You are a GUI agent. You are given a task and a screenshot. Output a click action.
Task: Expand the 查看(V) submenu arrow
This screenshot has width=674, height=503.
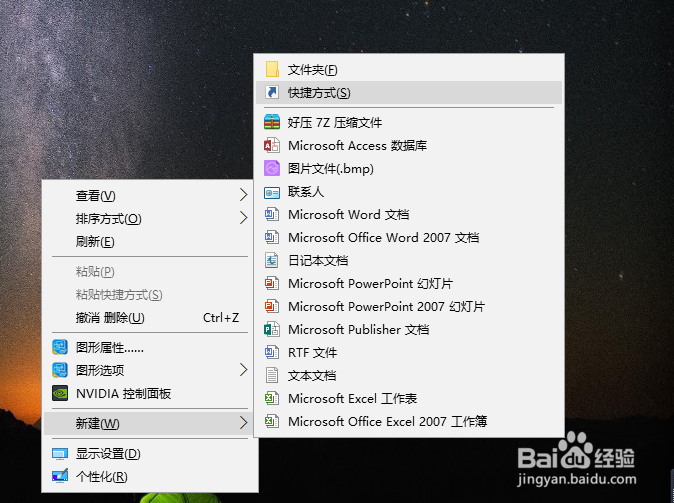pyautogui.click(x=243, y=195)
